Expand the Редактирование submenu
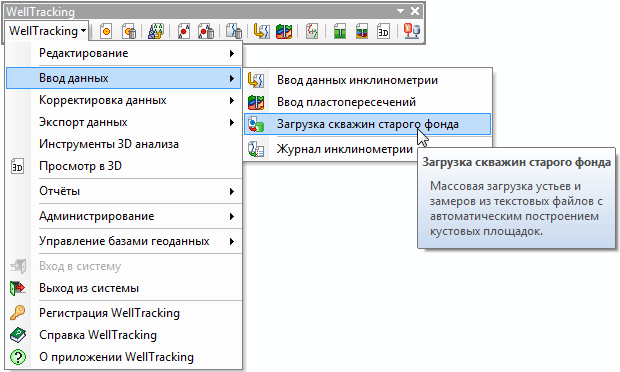Image resolution: width=620 pixels, height=372 pixels. click(x=124, y=53)
